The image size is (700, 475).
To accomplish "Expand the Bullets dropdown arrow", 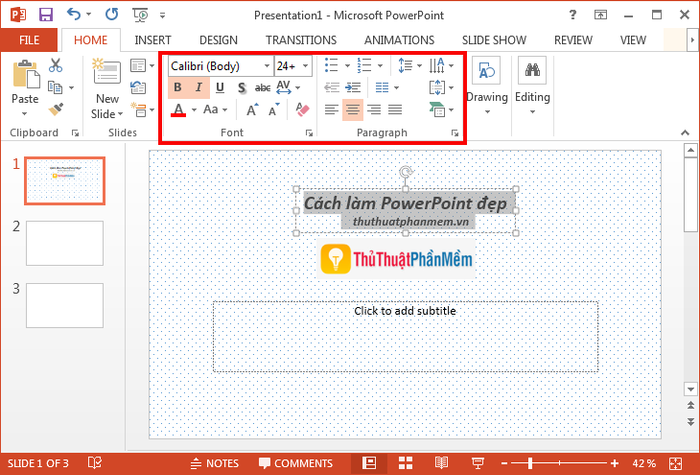I will (347, 66).
